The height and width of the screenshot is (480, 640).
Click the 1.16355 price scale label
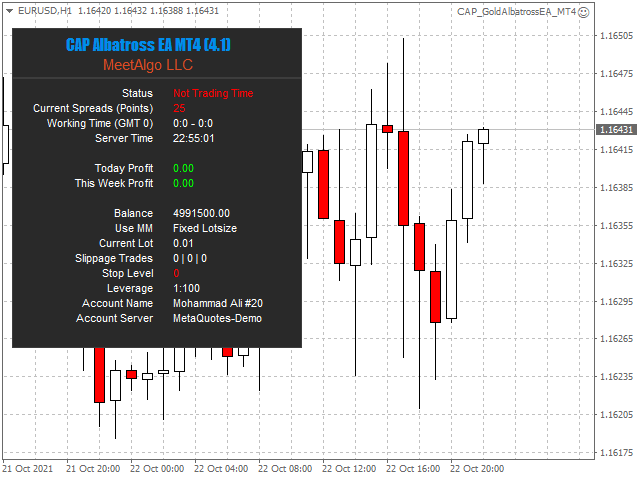[x=616, y=226]
